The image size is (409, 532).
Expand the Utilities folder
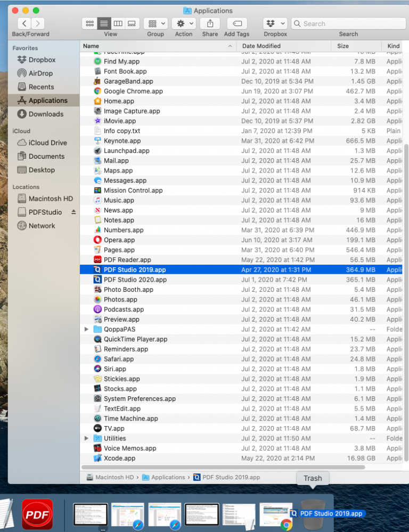86,438
